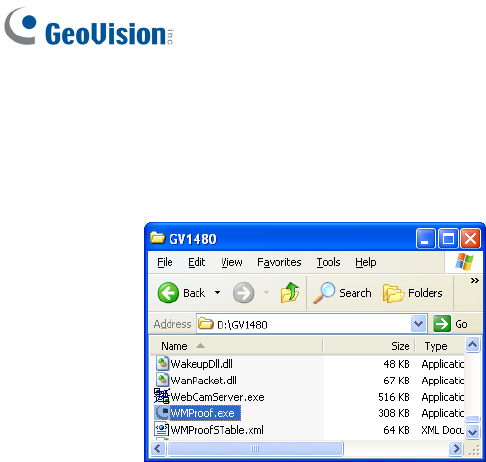Screen dimensions: 486x462
Task: Expand the Address bar dropdown
Action: point(418,324)
